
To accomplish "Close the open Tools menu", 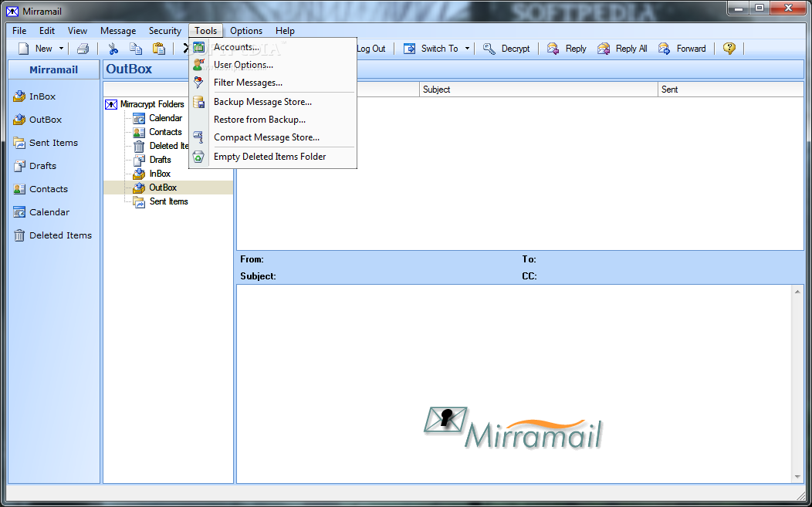I will tap(205, 31).
